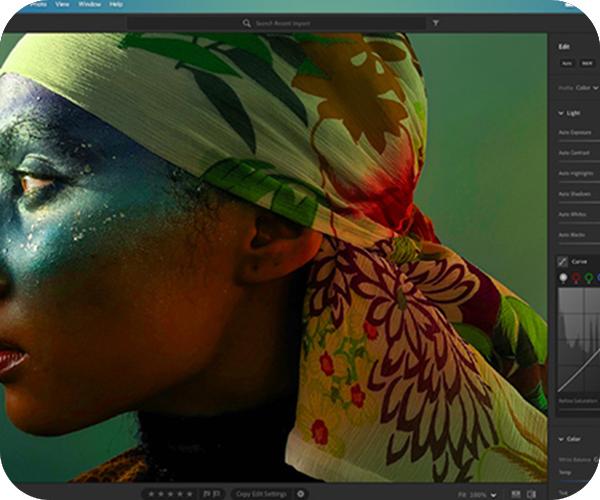Image resolution: width=600 pixels, height=500 pixels.
Task: Collapse the Light section
Action: (x=561, y=113)
